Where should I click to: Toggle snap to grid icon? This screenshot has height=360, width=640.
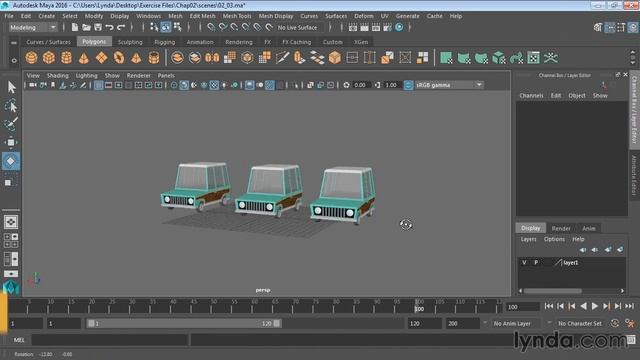click(211, 27)
